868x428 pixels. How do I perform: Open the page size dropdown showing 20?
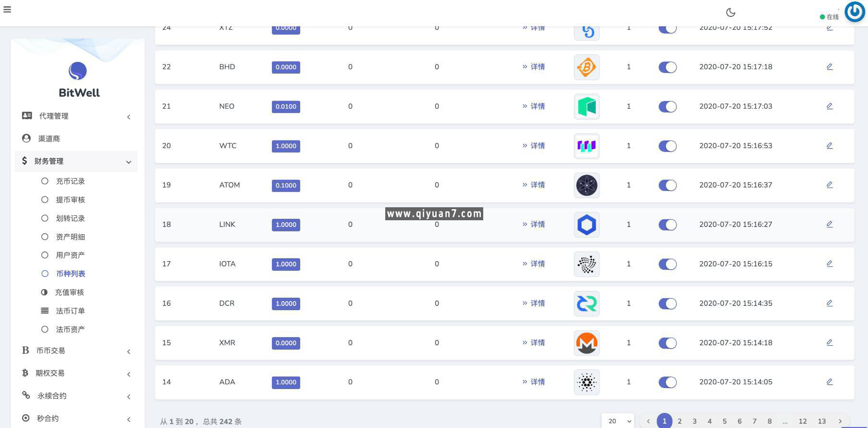618,420
